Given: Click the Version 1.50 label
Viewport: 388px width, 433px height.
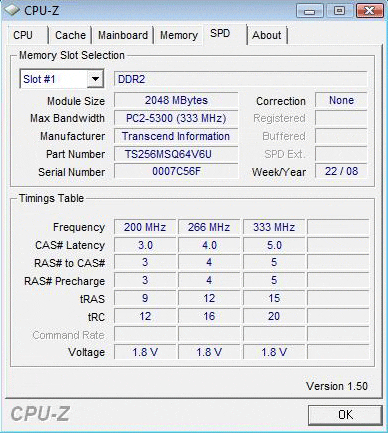Looking at the screenshot, I should 337,386.
